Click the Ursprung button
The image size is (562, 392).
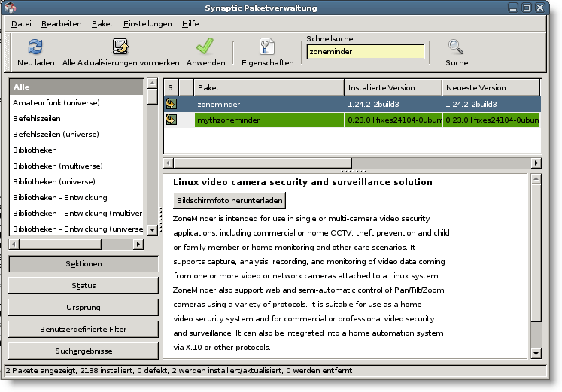click(84, 308)
